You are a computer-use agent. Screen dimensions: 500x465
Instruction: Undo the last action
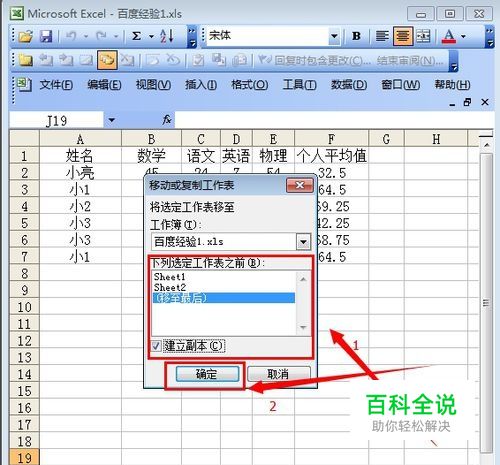[71, 36]
